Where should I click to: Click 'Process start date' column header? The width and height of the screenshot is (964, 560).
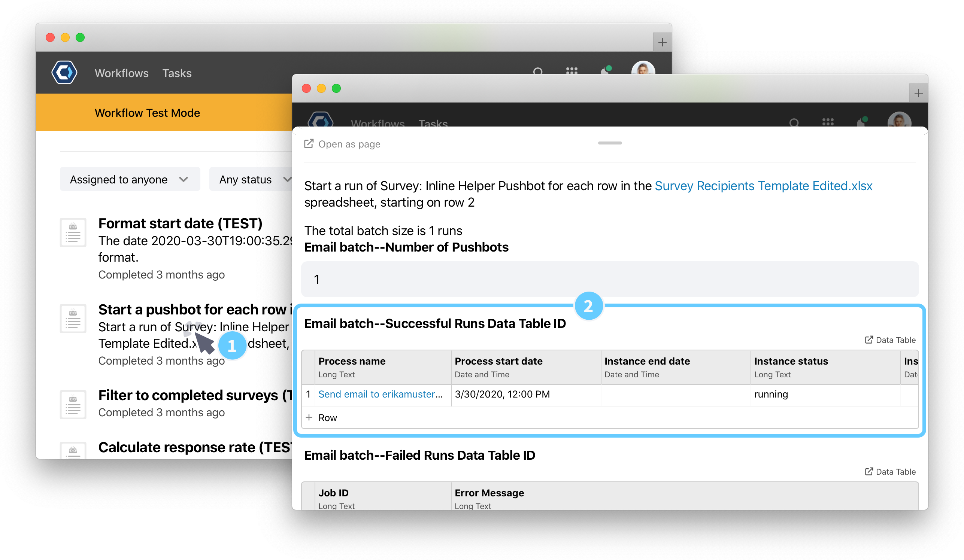pyautogui.click(x=526, y=367)
